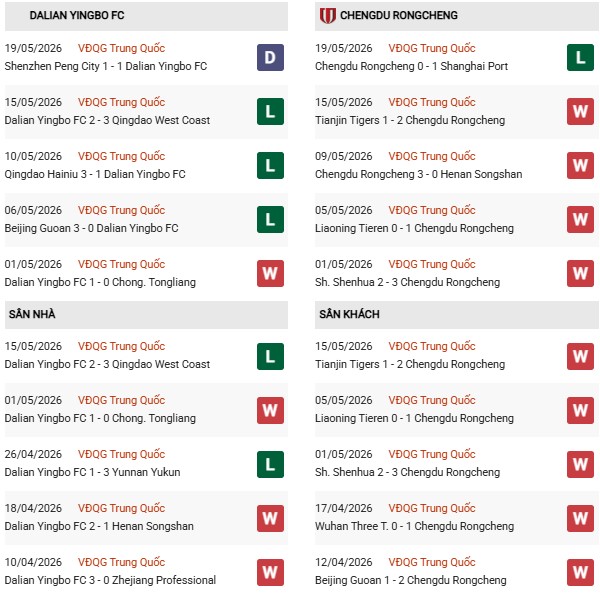Open the SÂN KHÁCH away matches section

click(x=349, y=314)
